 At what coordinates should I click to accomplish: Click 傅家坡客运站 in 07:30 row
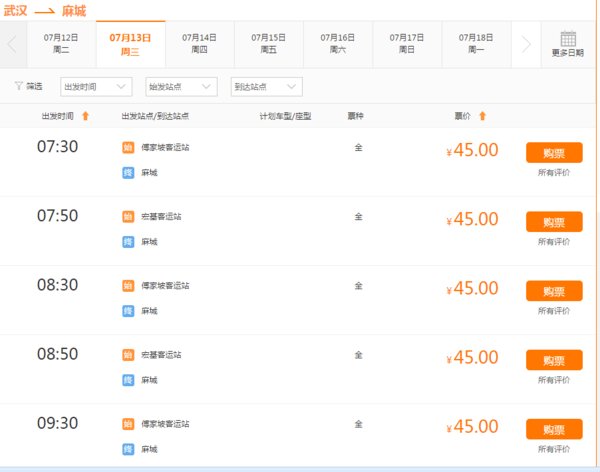(165, 147)
